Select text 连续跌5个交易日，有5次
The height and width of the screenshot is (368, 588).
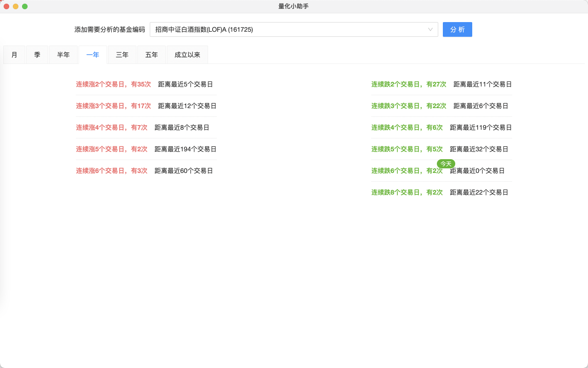407,149
